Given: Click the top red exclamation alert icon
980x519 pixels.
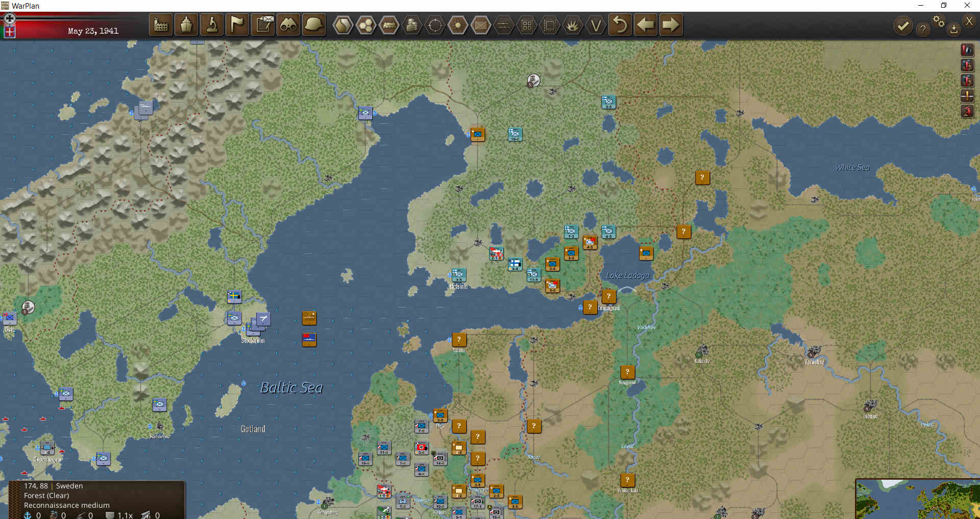Looking at the screenshot, I should [x=967, y=50].
